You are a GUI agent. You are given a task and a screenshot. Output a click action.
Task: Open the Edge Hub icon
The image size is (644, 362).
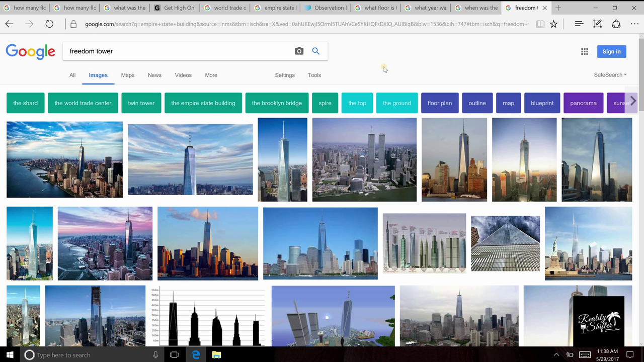coord(579,24)
